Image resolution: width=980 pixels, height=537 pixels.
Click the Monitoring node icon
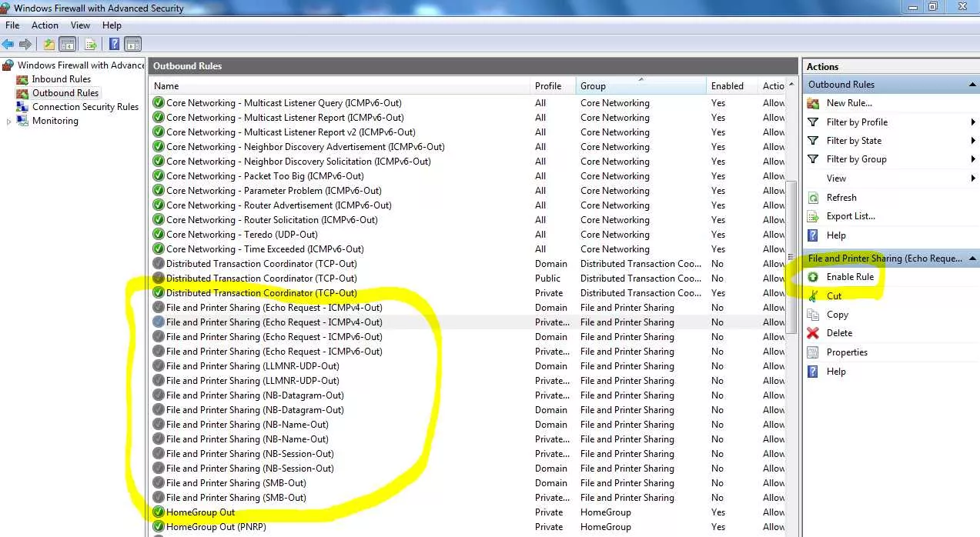[22, 121]
